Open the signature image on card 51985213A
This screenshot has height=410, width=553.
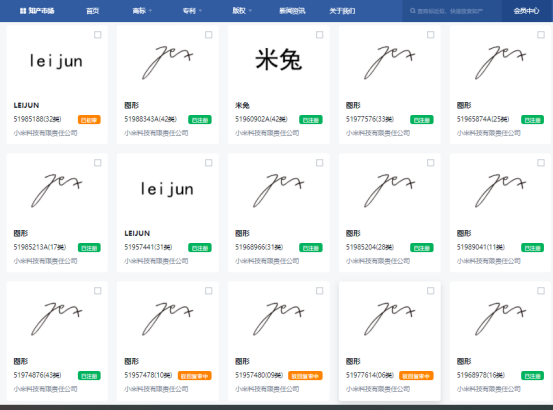[x=56, y=190]
